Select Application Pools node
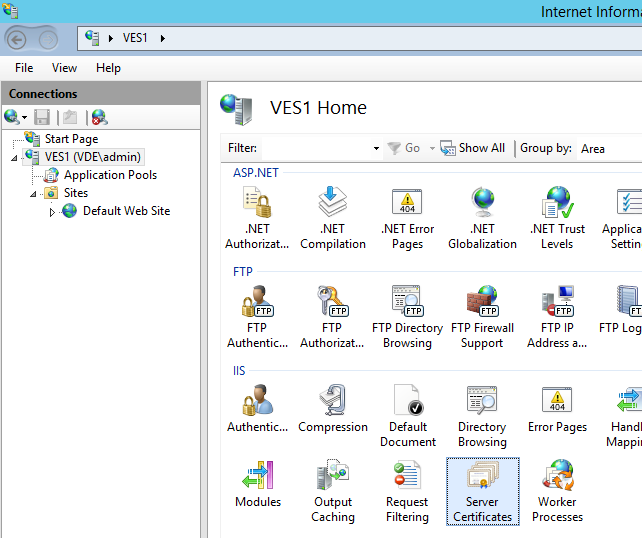Viewport: 642px width, 538px height. click(110, 175)
